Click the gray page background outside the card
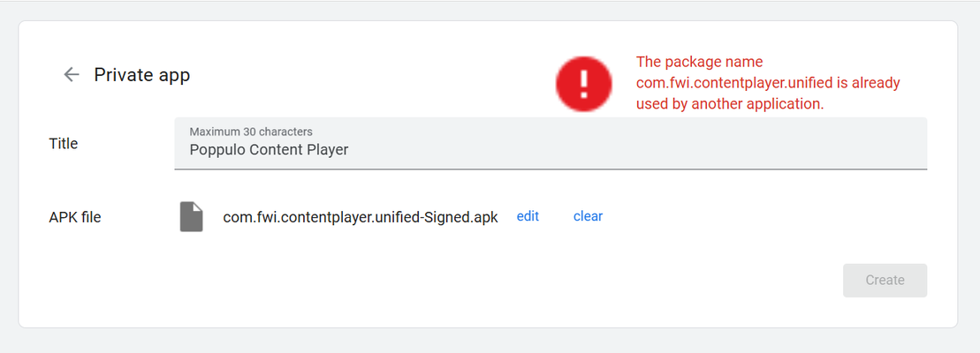Image resolution: width=980 pixels, height=353 pixels. [x=490, y=341]
